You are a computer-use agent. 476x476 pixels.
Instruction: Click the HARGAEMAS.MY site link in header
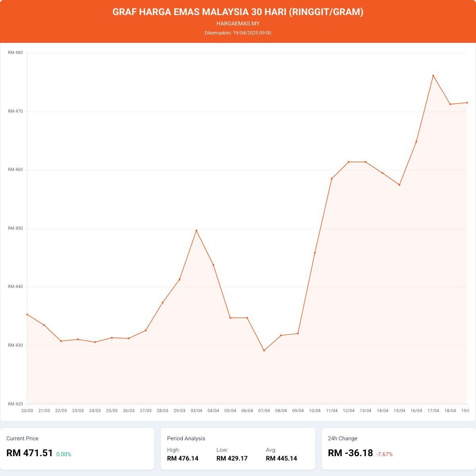(238, 23)
